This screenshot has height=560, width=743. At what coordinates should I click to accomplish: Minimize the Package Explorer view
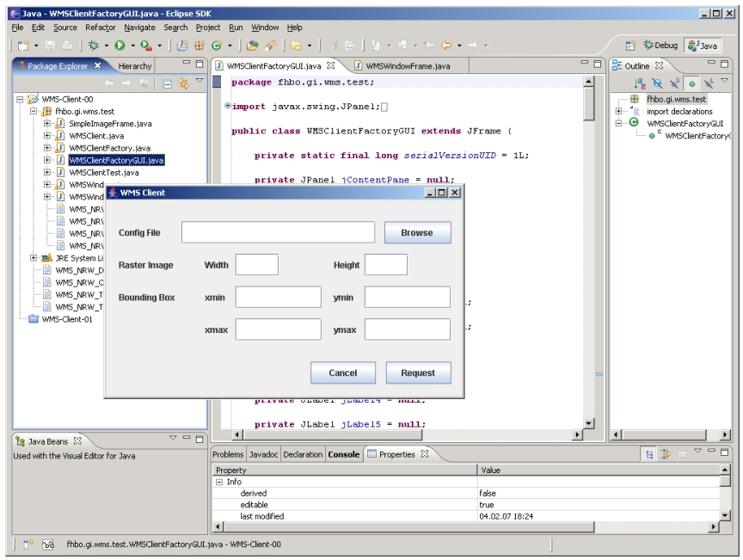187,63
